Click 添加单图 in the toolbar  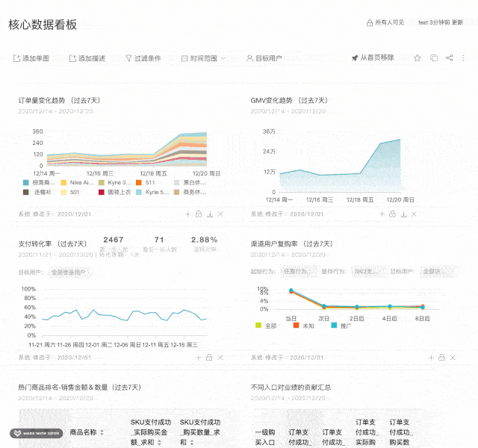point(31,58)
